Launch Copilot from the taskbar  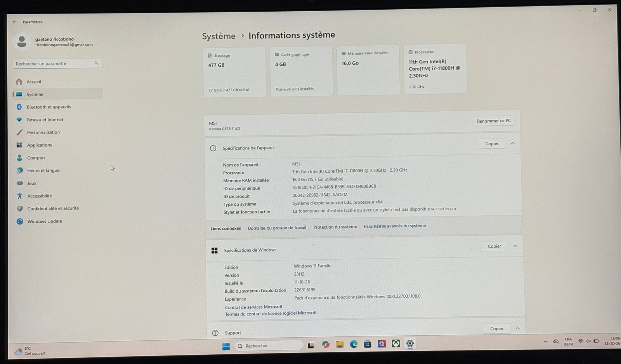[326, 345]
